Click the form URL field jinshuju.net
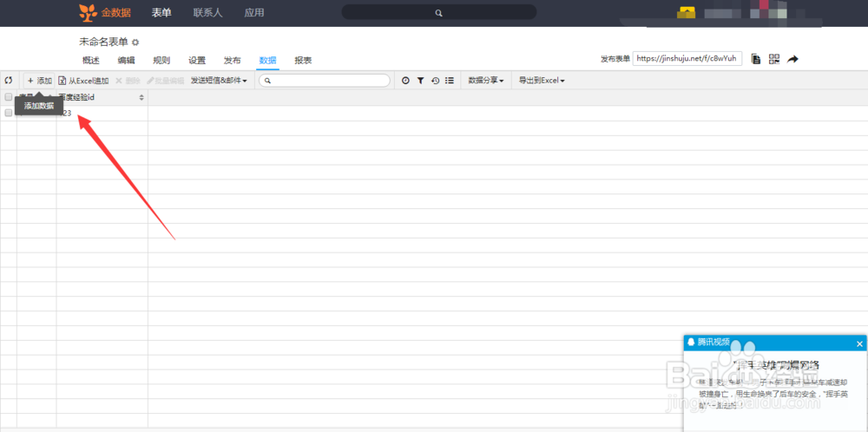The width and height of the screenshot is (868, 432). tap(687, 59)
